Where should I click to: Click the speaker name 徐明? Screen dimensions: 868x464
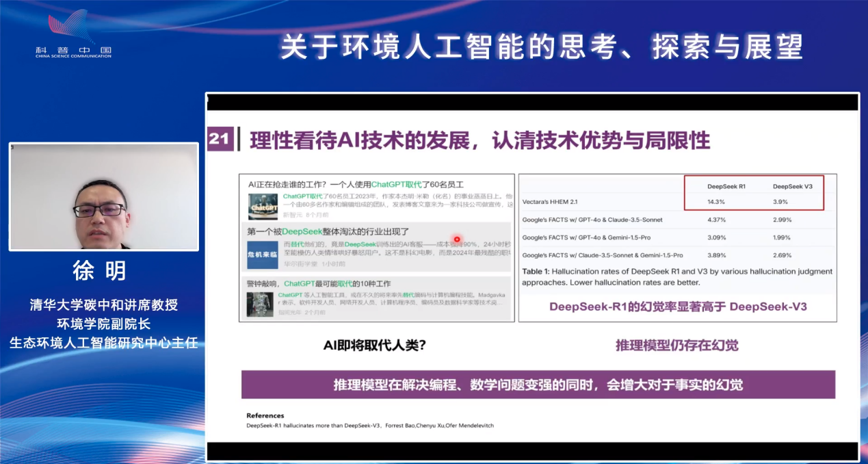pos(100,271)
